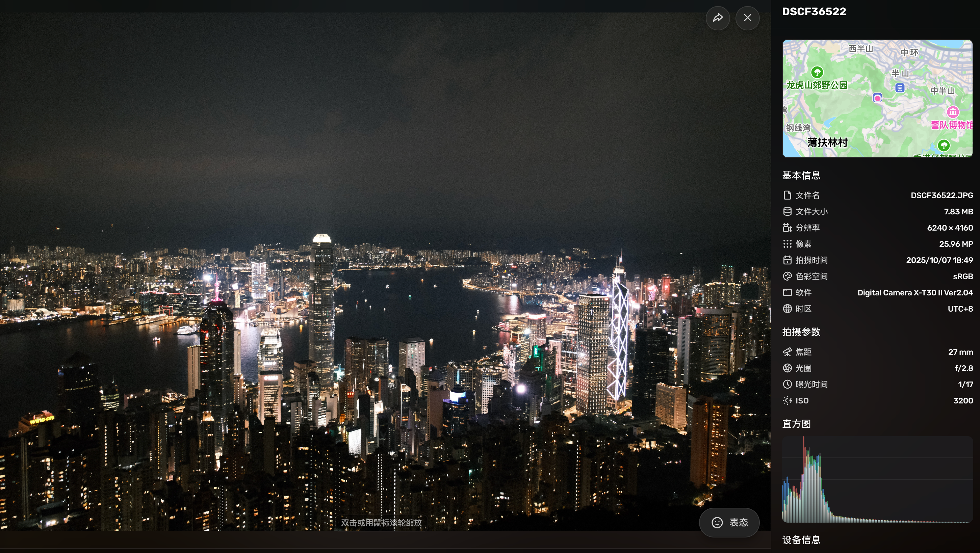Select the color space value sRGB

point(963,276)
